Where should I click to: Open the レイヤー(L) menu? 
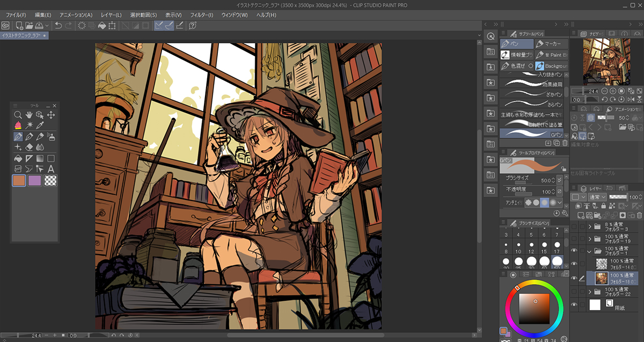pyautogui.click(x=111, y=14)
